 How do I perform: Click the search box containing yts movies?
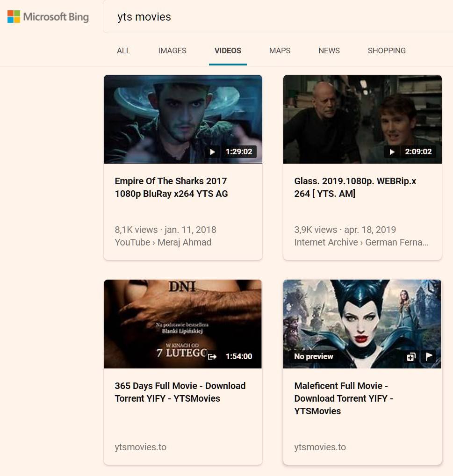pyautogui.click(x=278, y=17)
